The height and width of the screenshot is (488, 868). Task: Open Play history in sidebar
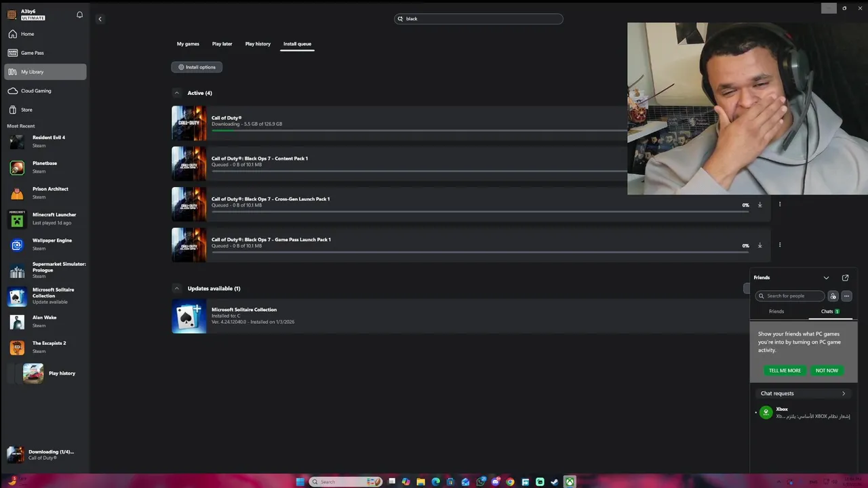coord(45,373)
